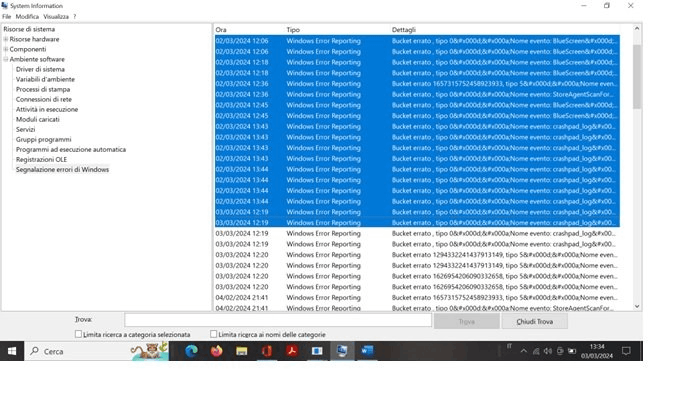Select Variabili d'ambiente
The image size is (680, 414).
(45, 79)
